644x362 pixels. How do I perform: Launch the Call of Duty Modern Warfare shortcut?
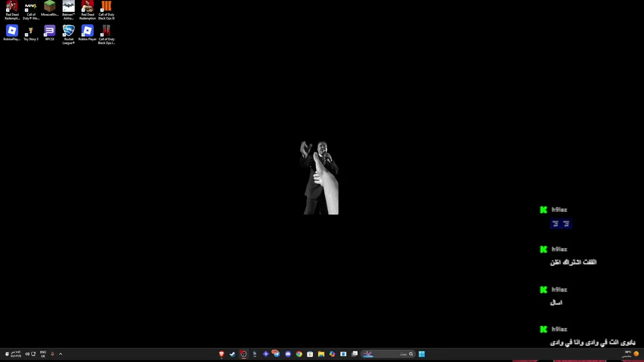click(x=31, y=11)
